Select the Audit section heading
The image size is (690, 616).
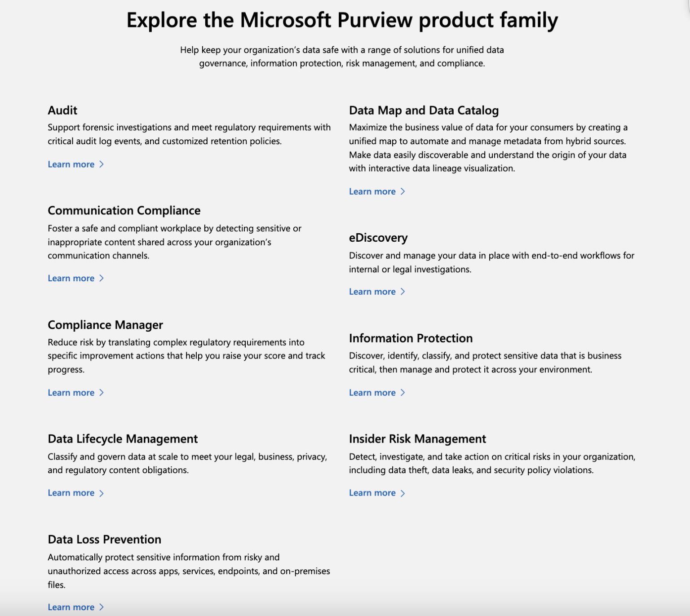pyautogui.click(x=62, y=110)
